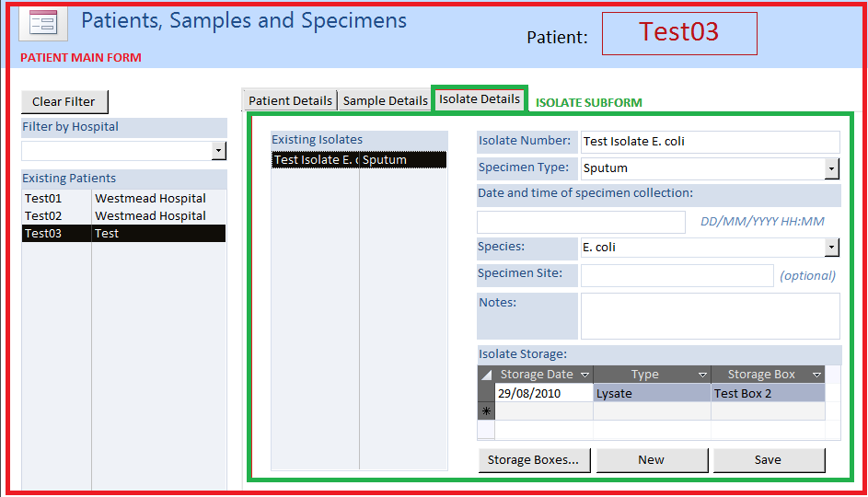Click the Specimen Site input field
The height and width of the screenshot is (497, 868).
tap(677, 275)
